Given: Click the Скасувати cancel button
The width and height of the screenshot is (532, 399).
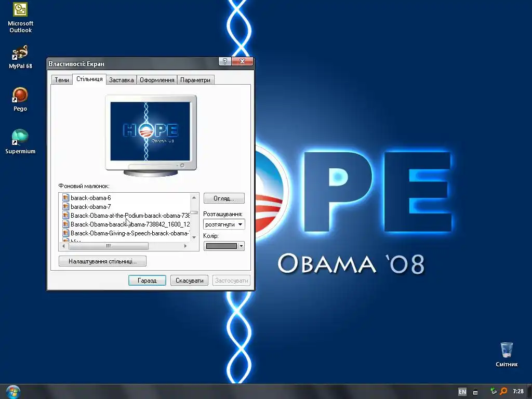Looking at the screenshot, I should (x=189, y=281).
